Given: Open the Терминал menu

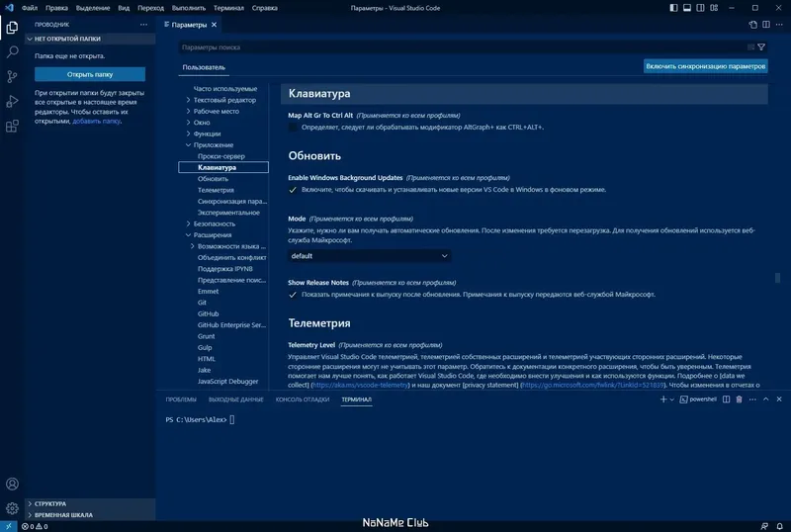Looking at the screenshot, I should pos(228,8).
